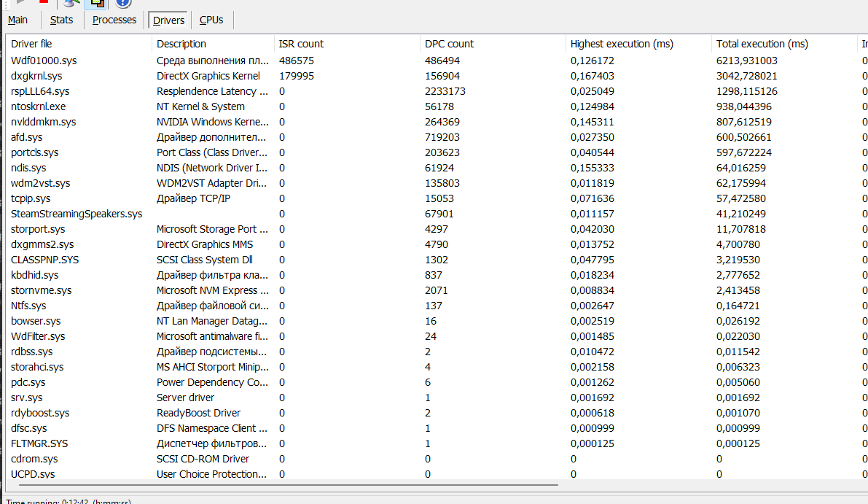Open the Processes tab
Image resolution: width=868 pixels, height=504 pixels.
click(114, 20)
